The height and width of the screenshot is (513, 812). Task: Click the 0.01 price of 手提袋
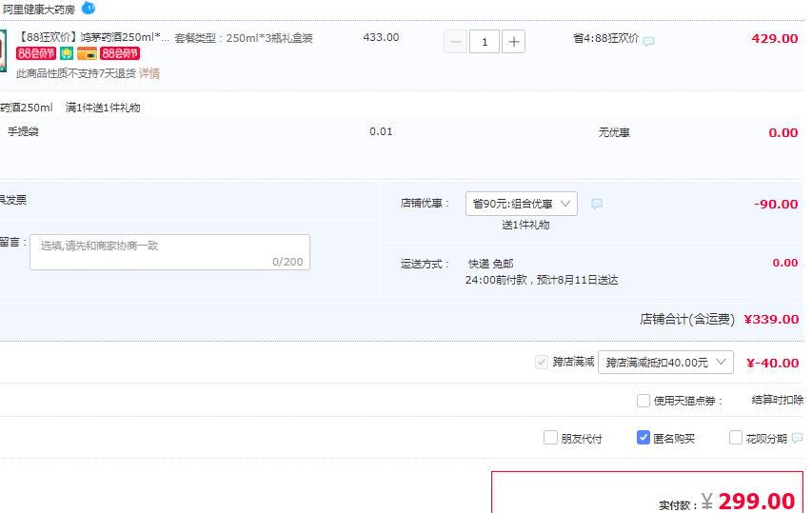point(381,131)
